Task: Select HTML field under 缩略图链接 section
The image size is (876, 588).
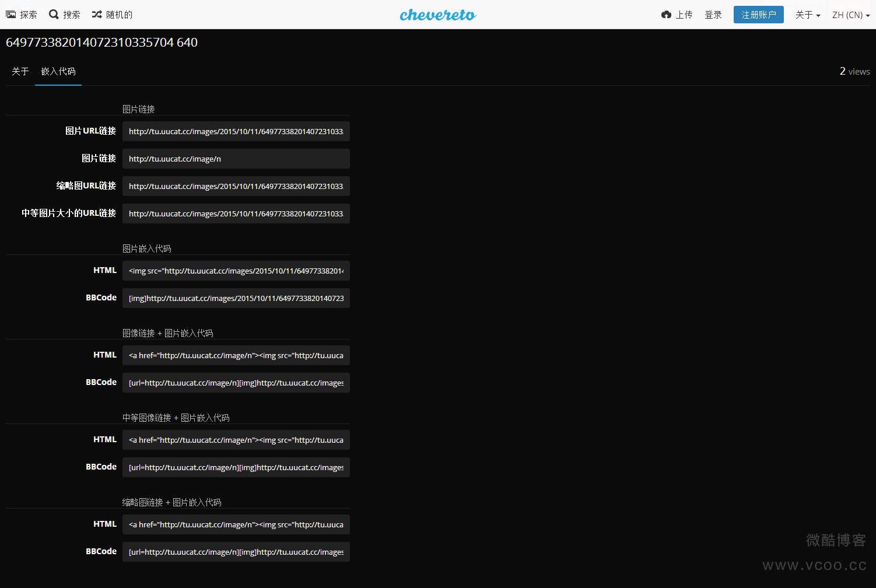Action: click(236, 524)
